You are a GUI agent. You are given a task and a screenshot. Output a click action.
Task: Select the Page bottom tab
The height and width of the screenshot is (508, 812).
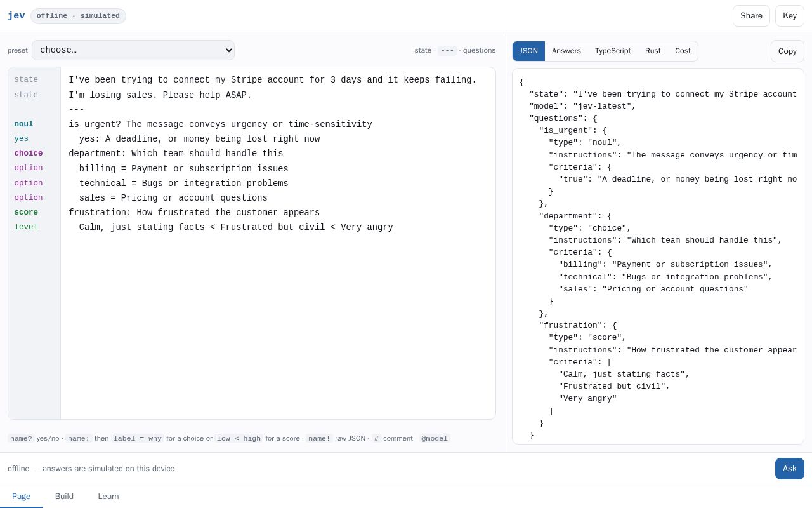point(21,497)
